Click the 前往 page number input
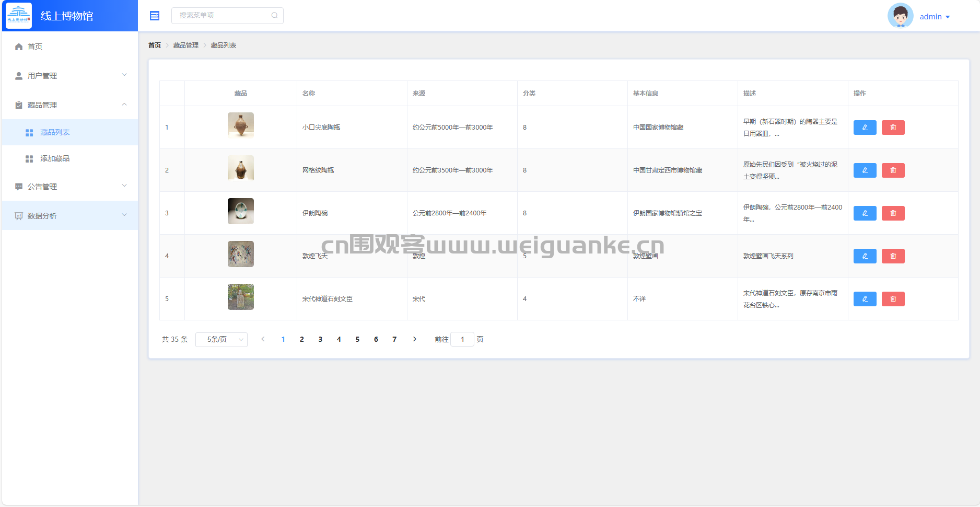Screen dimensions: 980x507 [462, 339]
